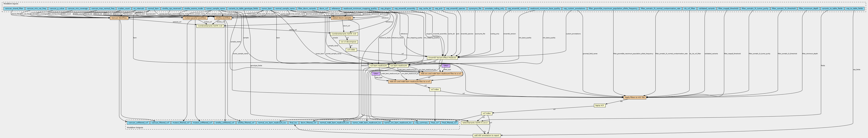Select the Detect Docm variants step

[x=342, y=18]
